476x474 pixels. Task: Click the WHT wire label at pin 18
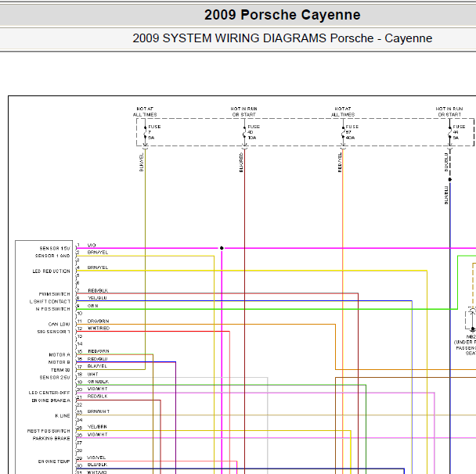(x=93, y=374)
